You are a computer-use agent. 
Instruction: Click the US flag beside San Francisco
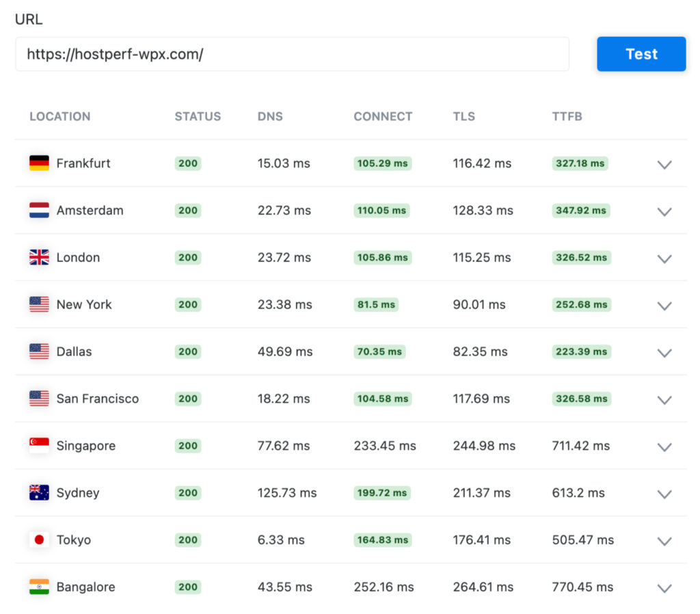pos(39,399)
